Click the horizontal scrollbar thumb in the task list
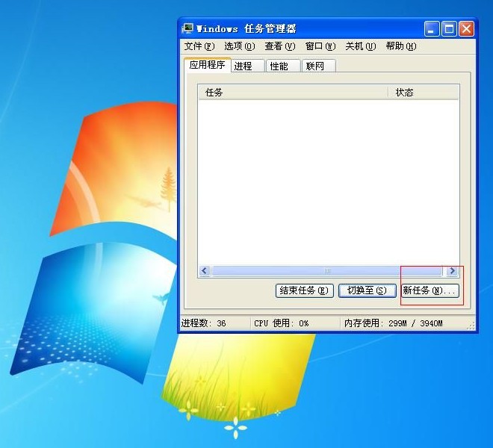The width and height of the screenshot is (493, 448). pos(327,271)
